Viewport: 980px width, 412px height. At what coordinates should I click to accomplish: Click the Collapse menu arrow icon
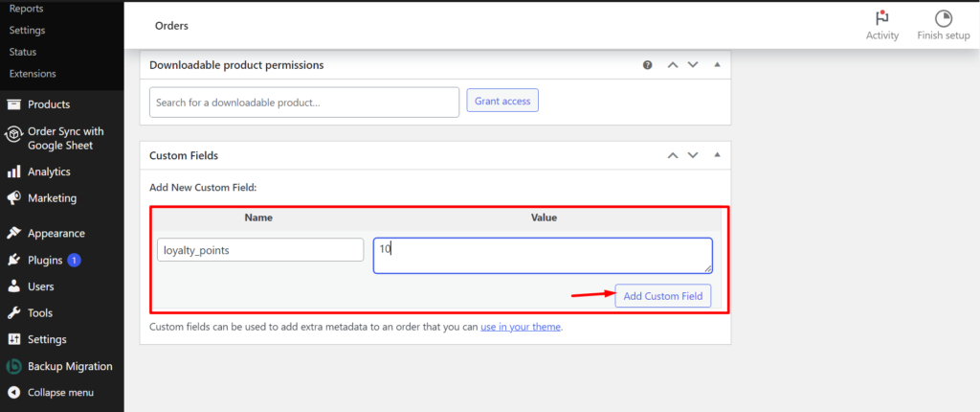click(x=13, y=393)
